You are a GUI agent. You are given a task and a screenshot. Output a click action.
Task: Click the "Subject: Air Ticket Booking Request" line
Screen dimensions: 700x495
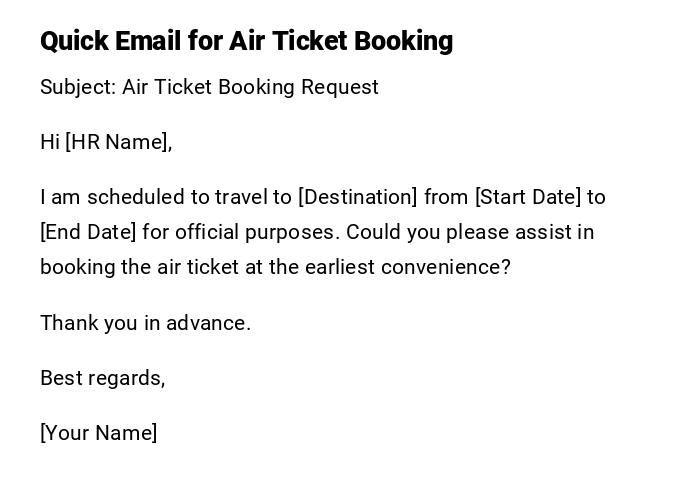[x=209, y=87]
